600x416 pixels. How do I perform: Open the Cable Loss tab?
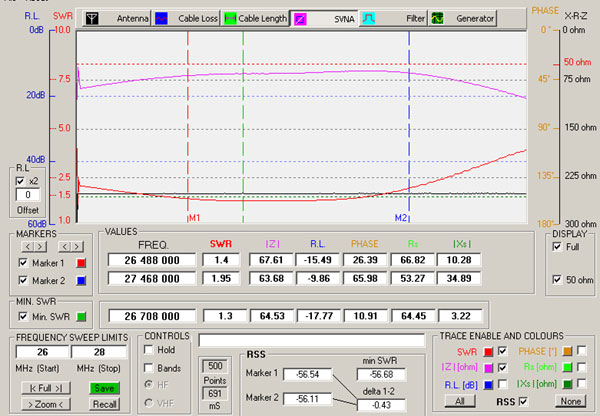tap(186, 18)
